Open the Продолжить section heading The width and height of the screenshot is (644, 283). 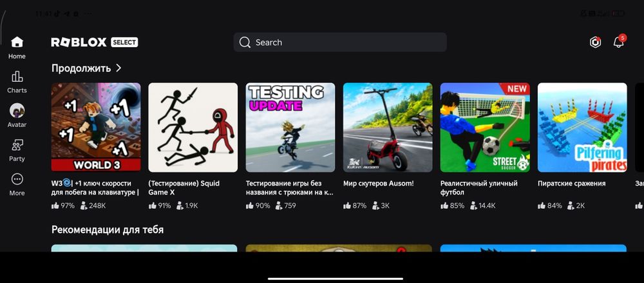point(81,68)
